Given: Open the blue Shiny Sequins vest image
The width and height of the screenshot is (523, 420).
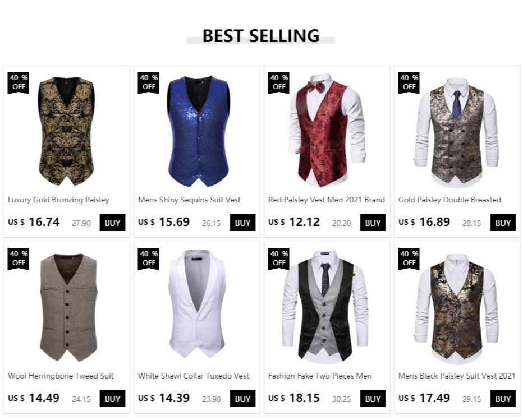Looking at the screenshot, I should [198, 131].
